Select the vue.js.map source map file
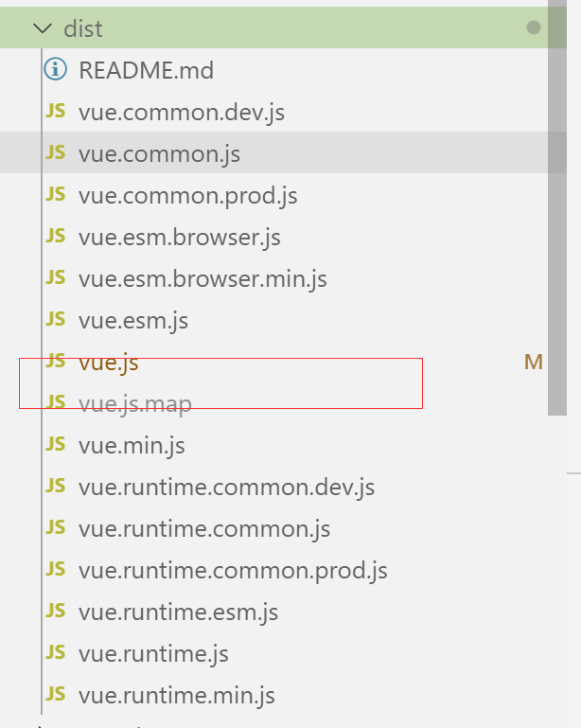 tap(134, 403)
